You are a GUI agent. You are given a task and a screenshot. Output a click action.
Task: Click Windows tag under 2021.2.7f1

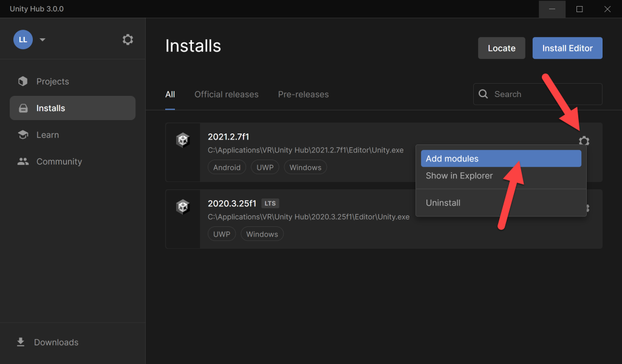[x=306, y=167]
